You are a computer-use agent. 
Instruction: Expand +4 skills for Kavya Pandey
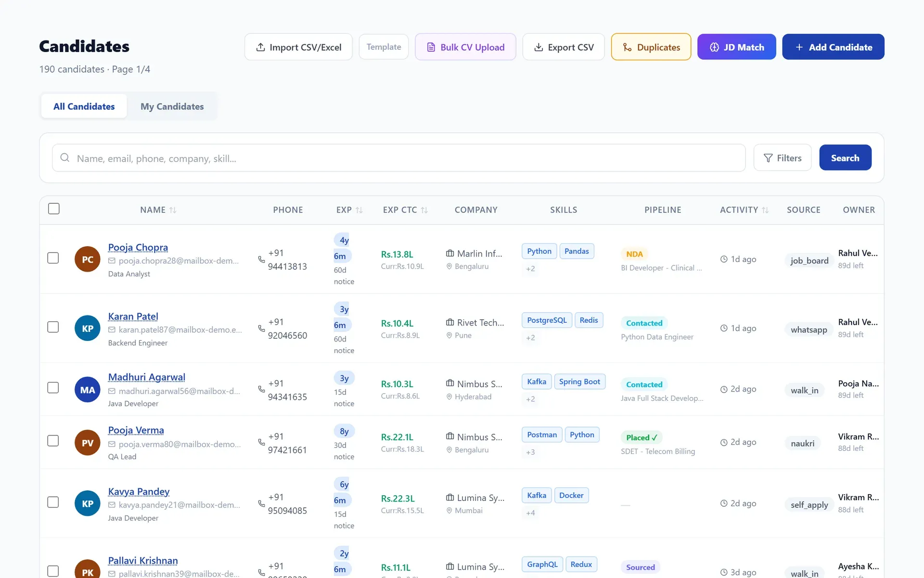coord(530,513)
